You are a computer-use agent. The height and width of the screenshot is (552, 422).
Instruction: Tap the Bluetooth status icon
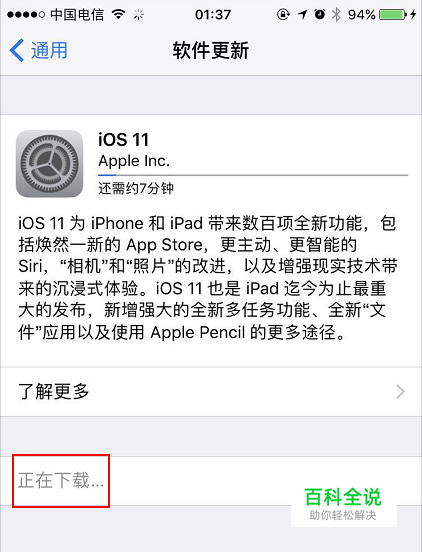(336, 14)
